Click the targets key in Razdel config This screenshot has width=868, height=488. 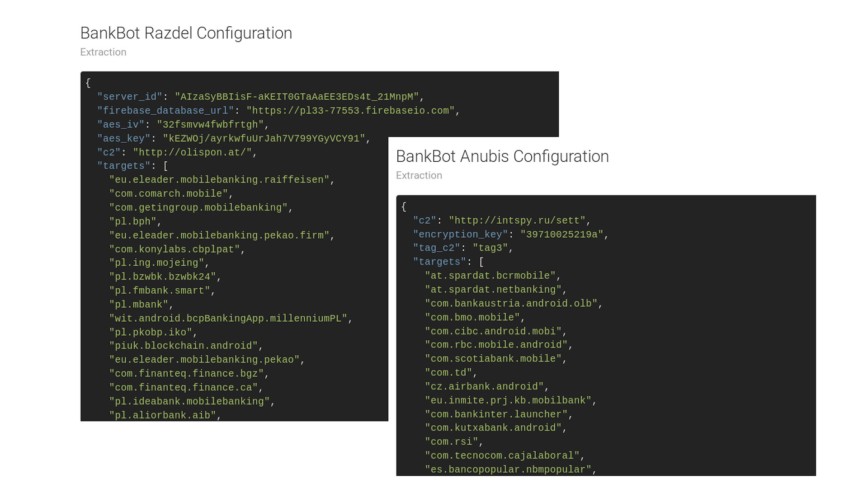pyautogui.click(x=124, y=166)
